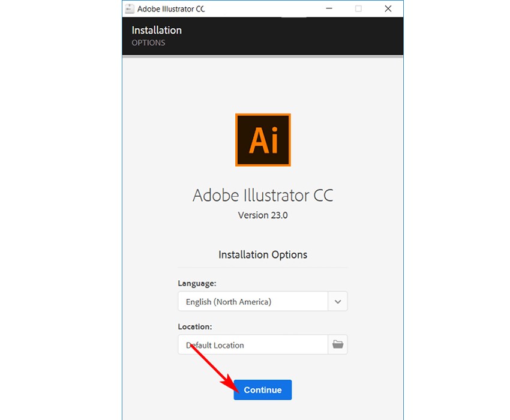The width and height of the screenshot is (510, 420).
Task: Click the Continue button
Action: (x=262, y=390)
